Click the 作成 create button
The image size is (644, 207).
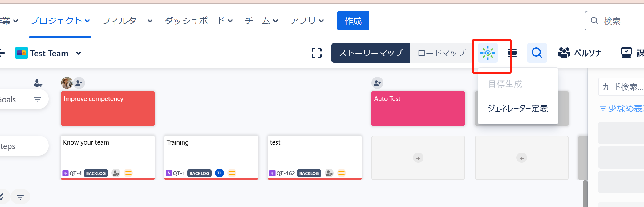pyautogui.click(x=353, y=21)
